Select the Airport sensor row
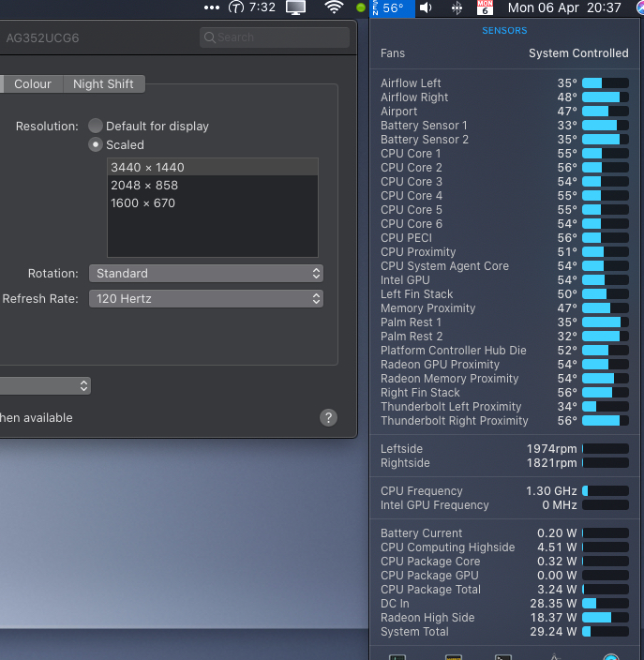This screenshot has width=644, height=660. coord(504,112)
